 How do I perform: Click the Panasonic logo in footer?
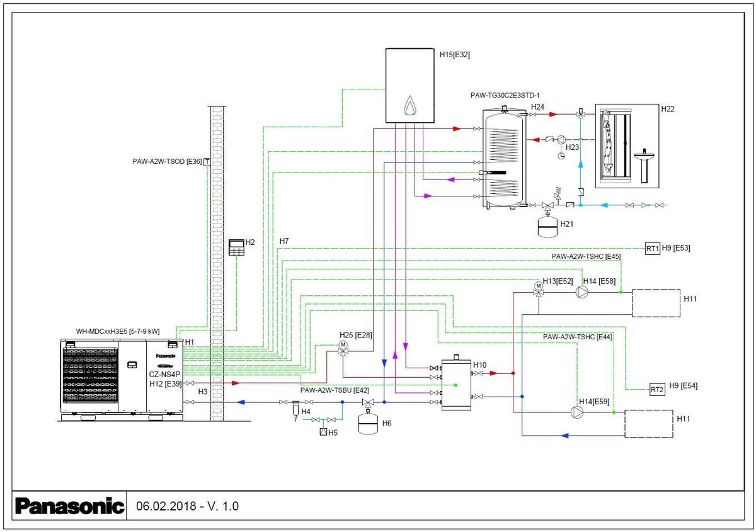tap(70, 506)
